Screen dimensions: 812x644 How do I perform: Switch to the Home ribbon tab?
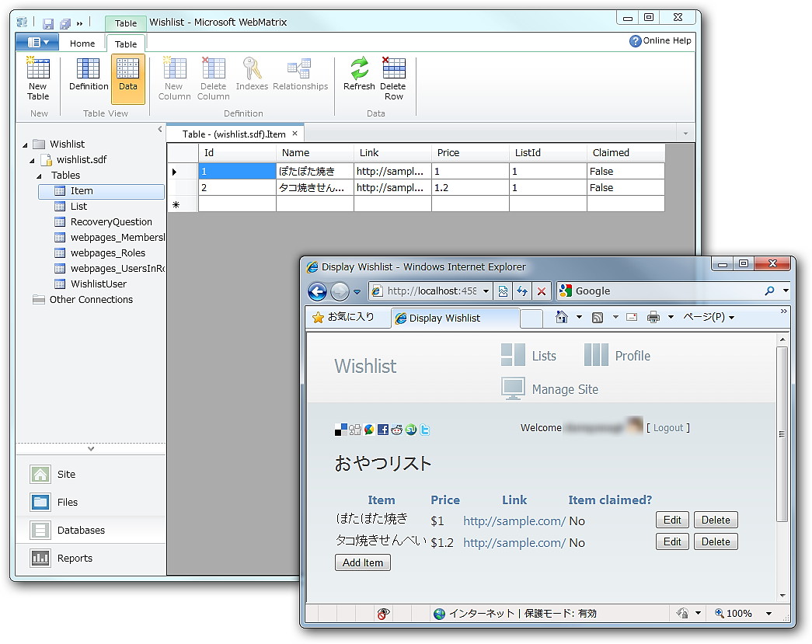(x=82, y=44)
